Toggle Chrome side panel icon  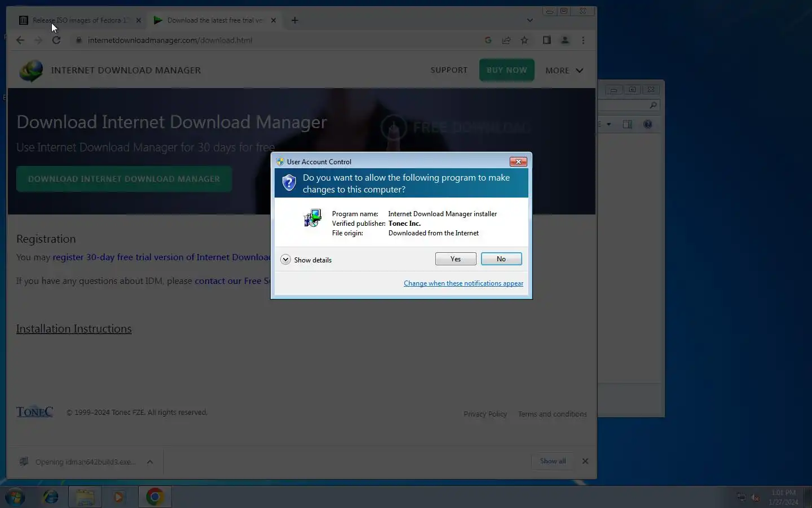546,40
